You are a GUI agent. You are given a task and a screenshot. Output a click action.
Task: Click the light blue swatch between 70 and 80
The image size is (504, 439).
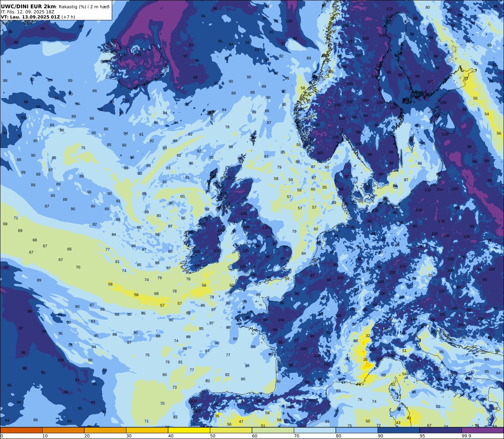click(x=315, y=430)
